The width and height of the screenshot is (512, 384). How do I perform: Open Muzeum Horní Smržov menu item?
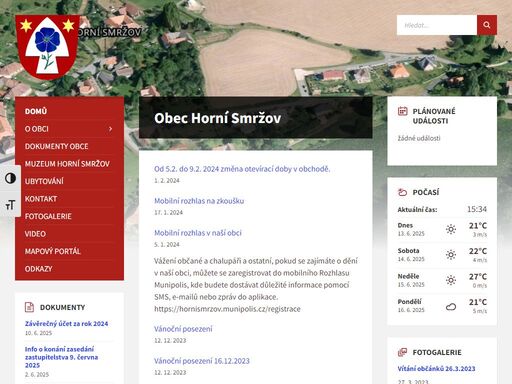(x=67, y=164)
